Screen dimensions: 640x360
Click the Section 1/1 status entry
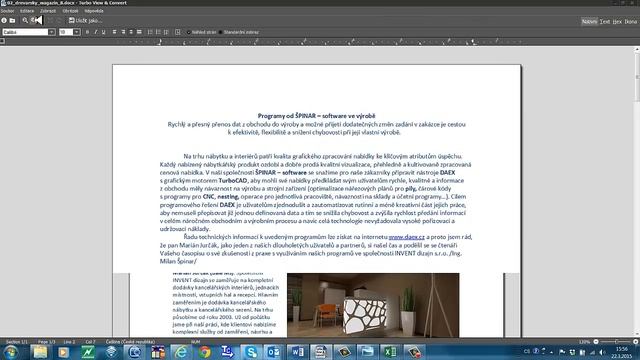(17, 342)
